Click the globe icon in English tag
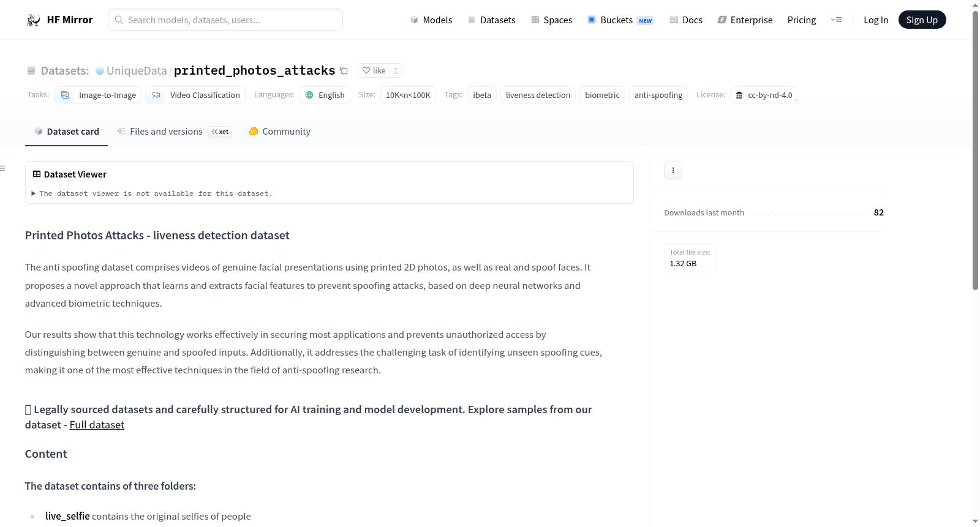Screen dimensions: 980x527 pos(309,95)
